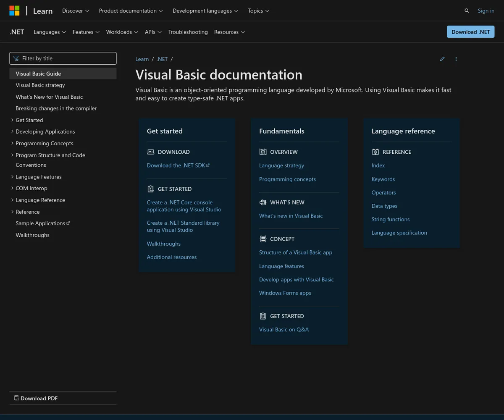Click the external link icon after .NET SDK
The width and height of the screenshot is (504, 420).
[208, 165]
